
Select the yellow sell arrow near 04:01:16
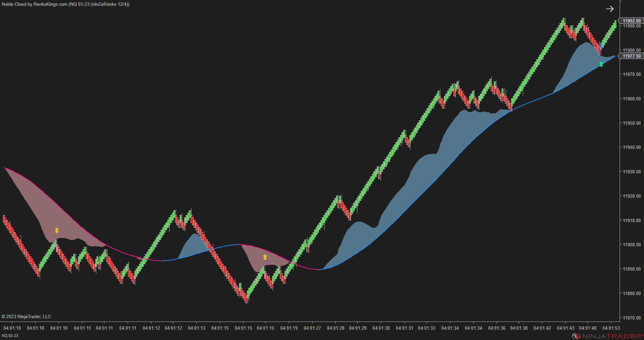[265, 256]
